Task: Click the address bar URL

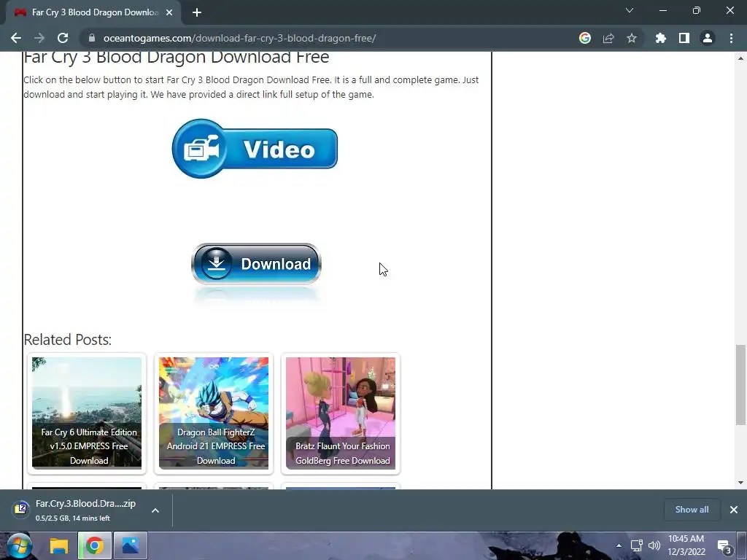Action: (239, 38)
